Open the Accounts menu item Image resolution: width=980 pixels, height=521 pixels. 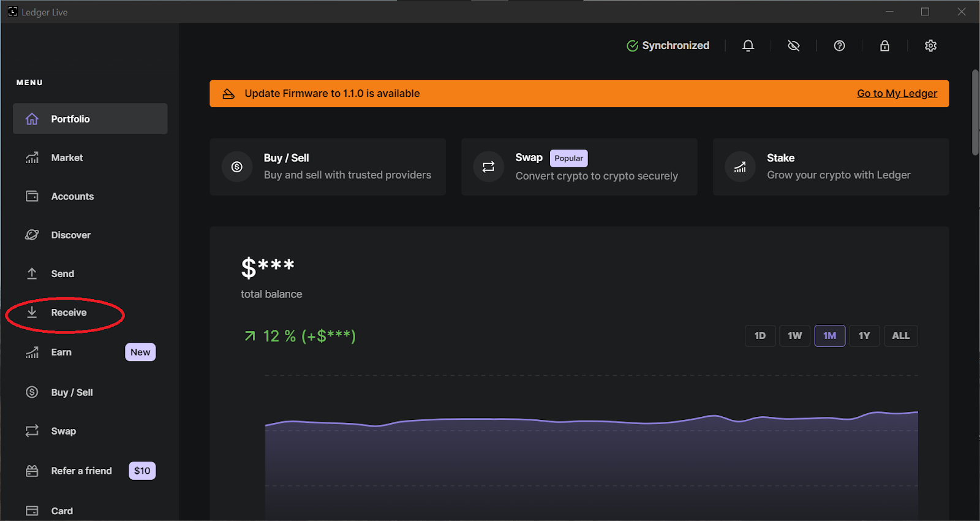coord(90,196)
